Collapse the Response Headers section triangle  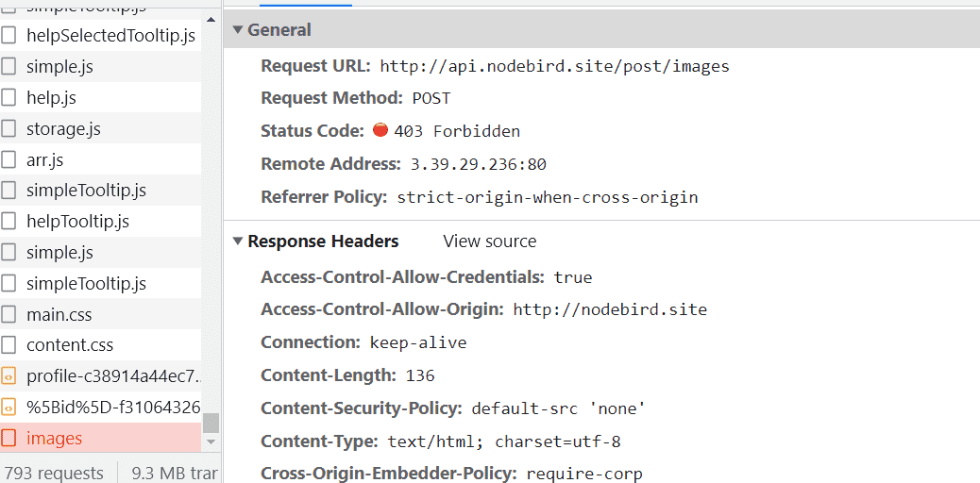[x=238, y=241]
